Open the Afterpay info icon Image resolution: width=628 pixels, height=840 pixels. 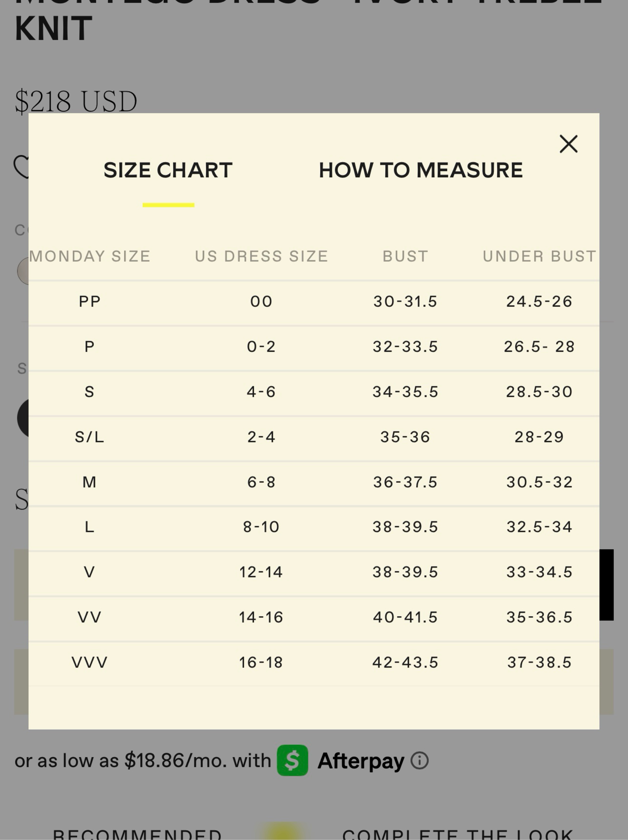click(x=419, y=761)
